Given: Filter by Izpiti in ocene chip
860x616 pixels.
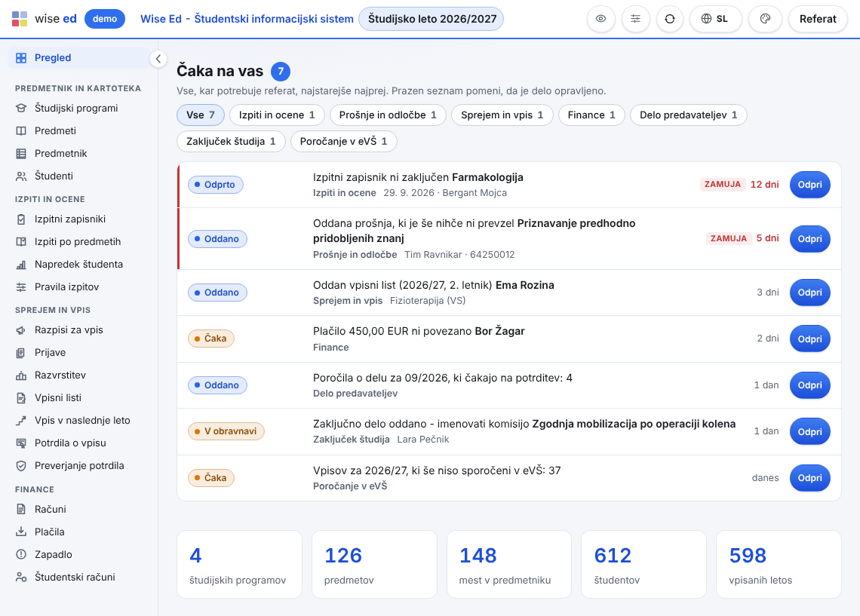Looking at the screenshot, I should point(277,115).
